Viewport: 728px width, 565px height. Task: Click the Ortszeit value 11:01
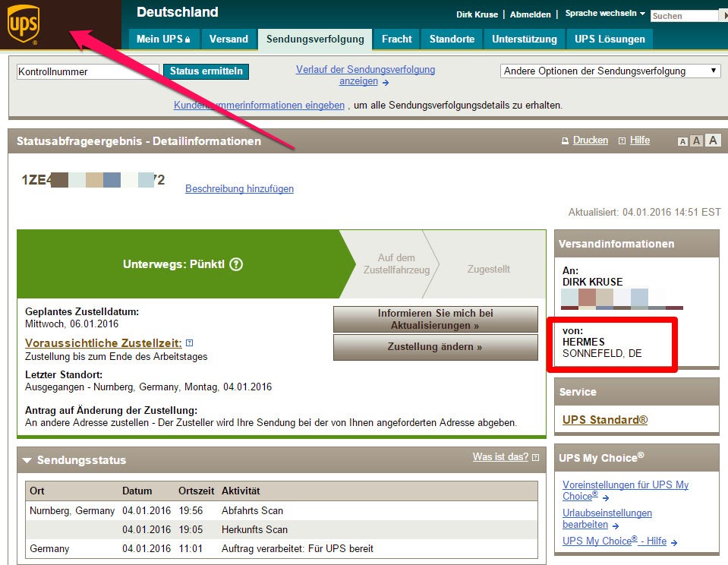point(191,549)
